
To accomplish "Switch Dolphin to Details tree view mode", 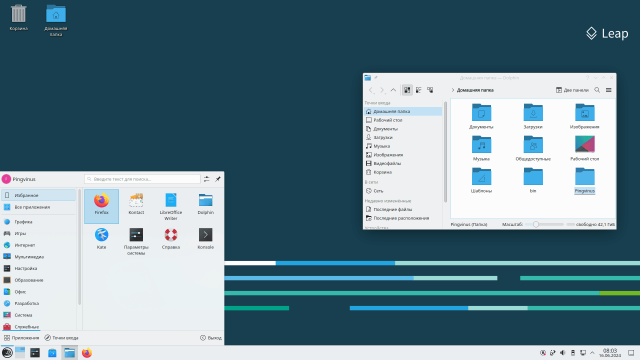I will pyautogui.click(x=430, y=90).
